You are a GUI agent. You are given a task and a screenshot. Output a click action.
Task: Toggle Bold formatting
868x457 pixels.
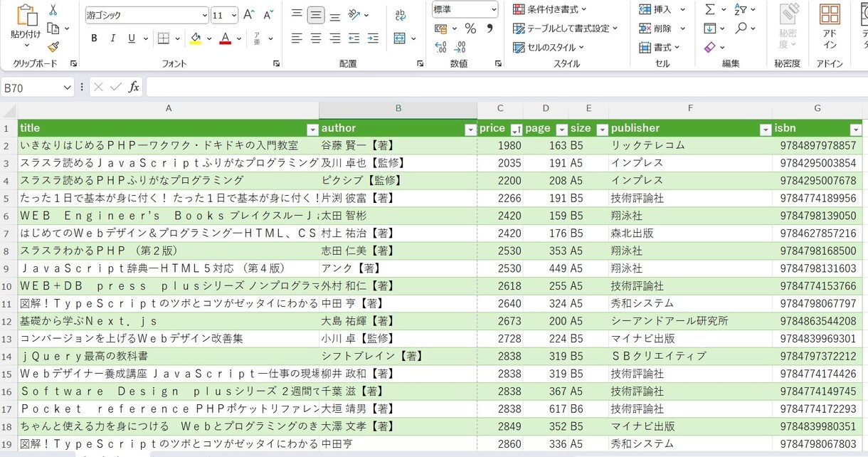[x=94, y=38]
